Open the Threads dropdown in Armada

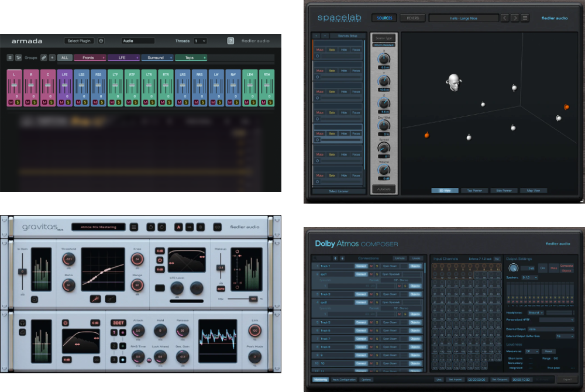point(200,41)
